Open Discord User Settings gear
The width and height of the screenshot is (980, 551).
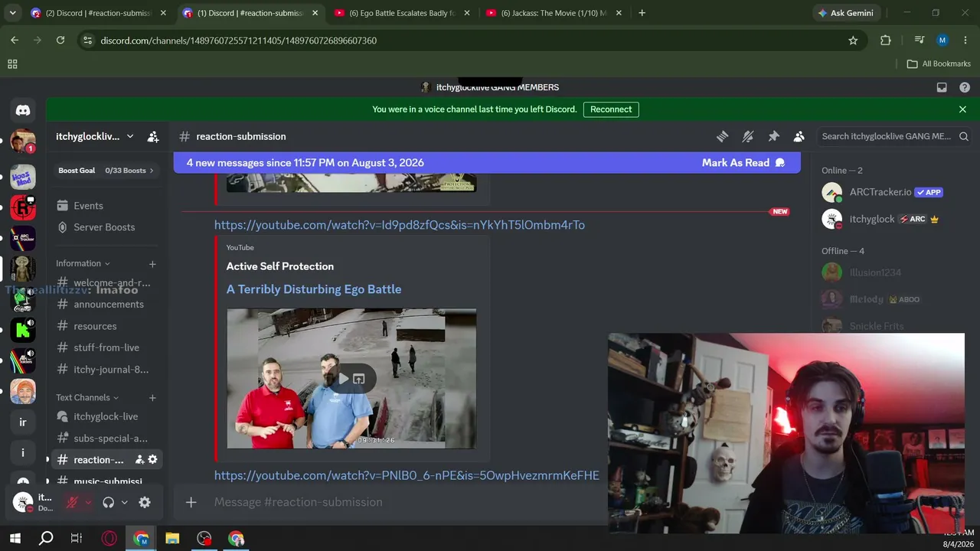(145, 503)
